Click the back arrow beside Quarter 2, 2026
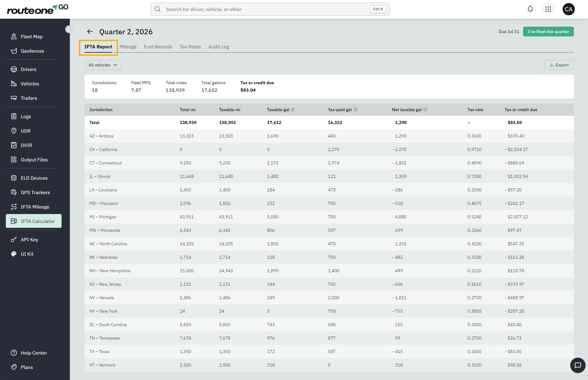 click(x=90, y=32)
